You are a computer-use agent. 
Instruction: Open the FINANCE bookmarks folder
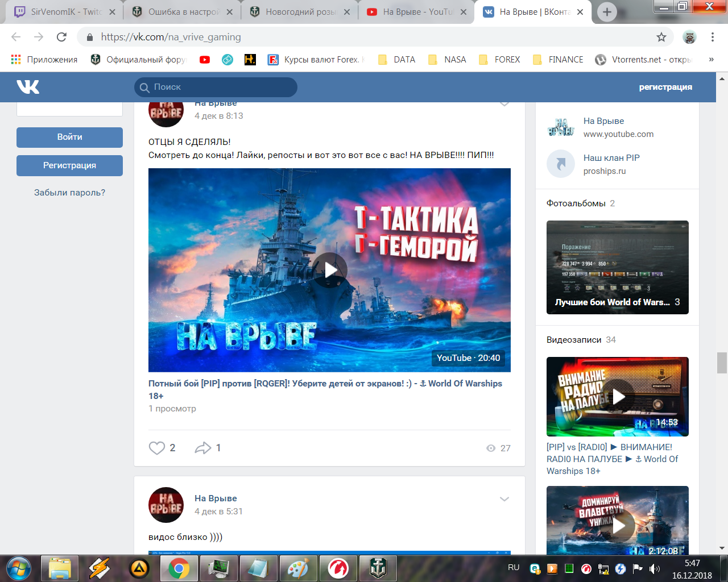(x=558, y=60)
